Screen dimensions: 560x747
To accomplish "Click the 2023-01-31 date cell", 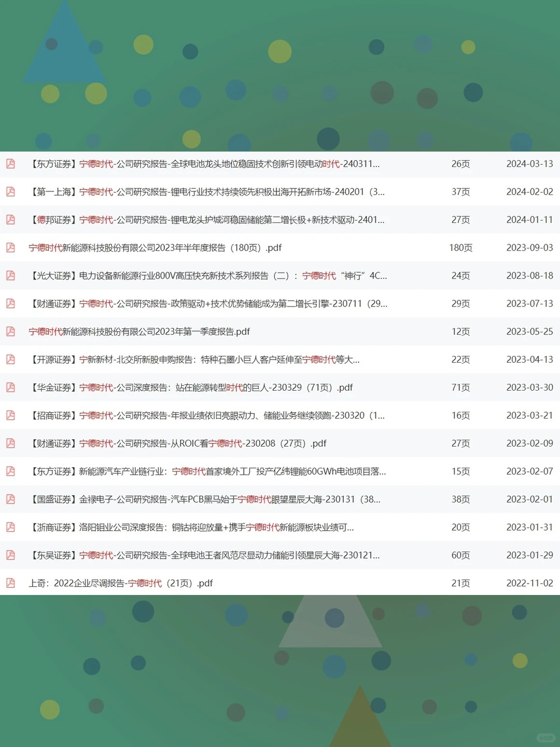I will point(530,528).
